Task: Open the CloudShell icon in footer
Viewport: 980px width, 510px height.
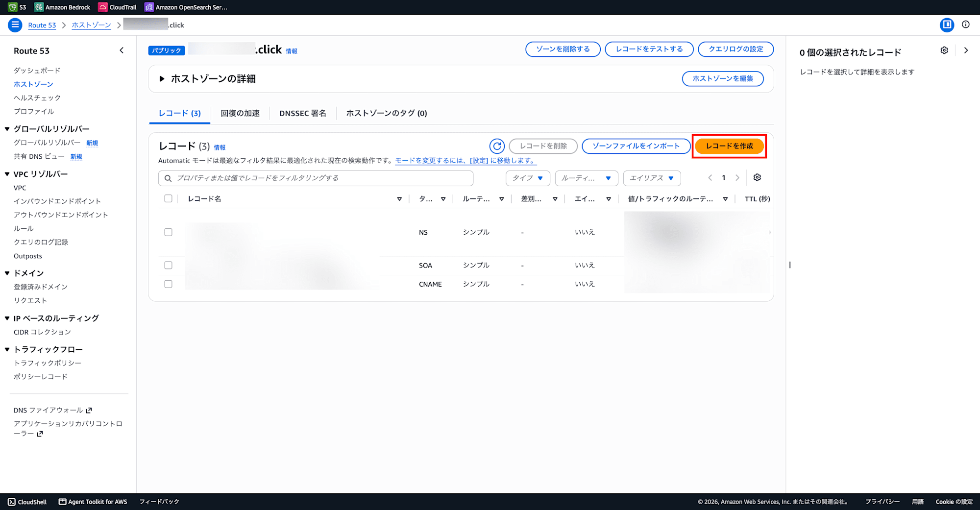Action: click(12, 502)
